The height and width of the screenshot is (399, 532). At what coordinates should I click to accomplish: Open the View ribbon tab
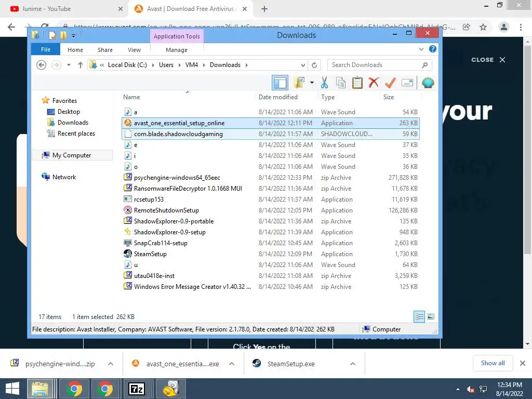[135, 50]
